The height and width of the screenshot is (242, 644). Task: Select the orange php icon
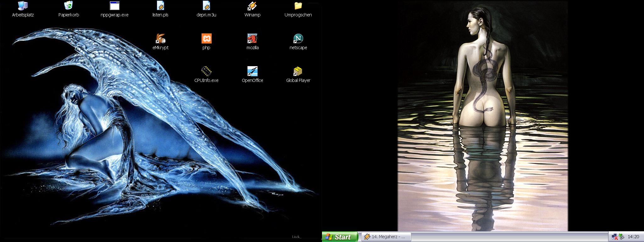[x=206, y=39]
